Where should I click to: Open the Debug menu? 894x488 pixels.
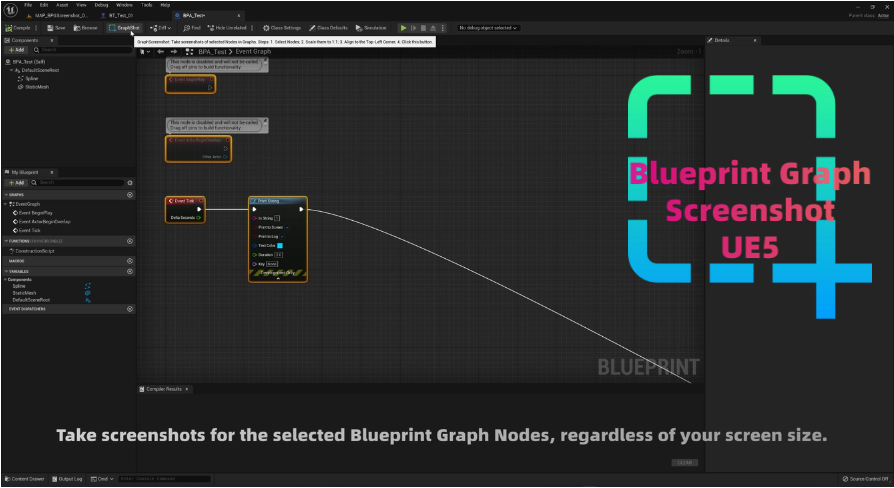[101, 5]
